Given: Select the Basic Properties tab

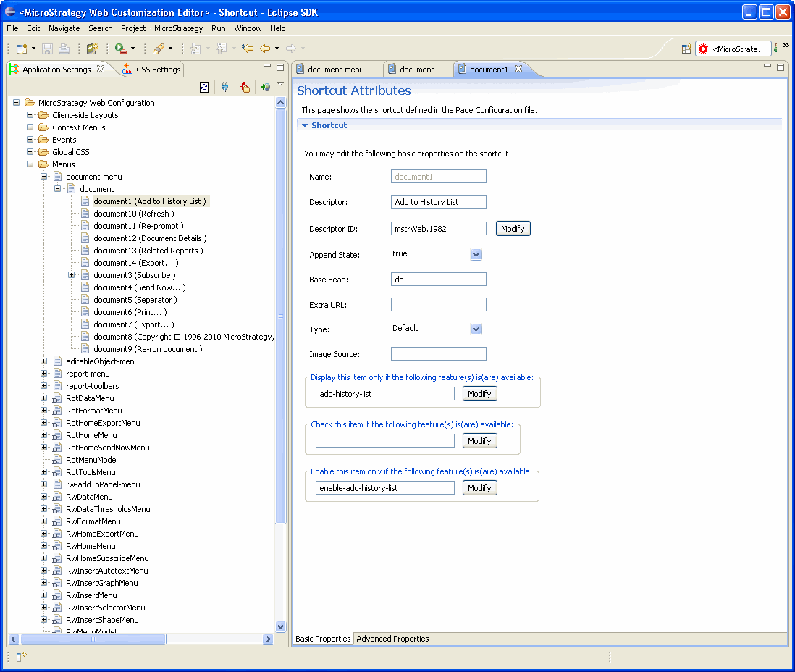Looking at the screenshot, I should coord(323,639).
